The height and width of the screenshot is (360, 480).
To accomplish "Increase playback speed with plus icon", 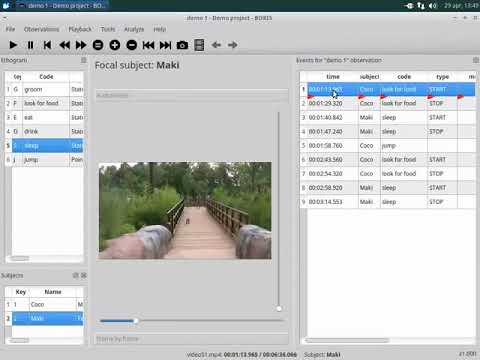I will pyautogui.click(x=115, y=45).
